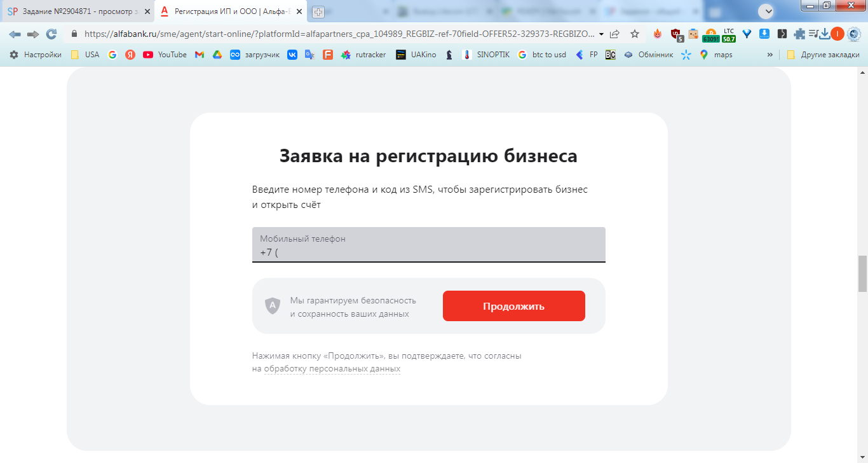Viewport: 868px width, 463px height.
Task: Open the Настройки bookmark
Action: (x=35, y=55)
